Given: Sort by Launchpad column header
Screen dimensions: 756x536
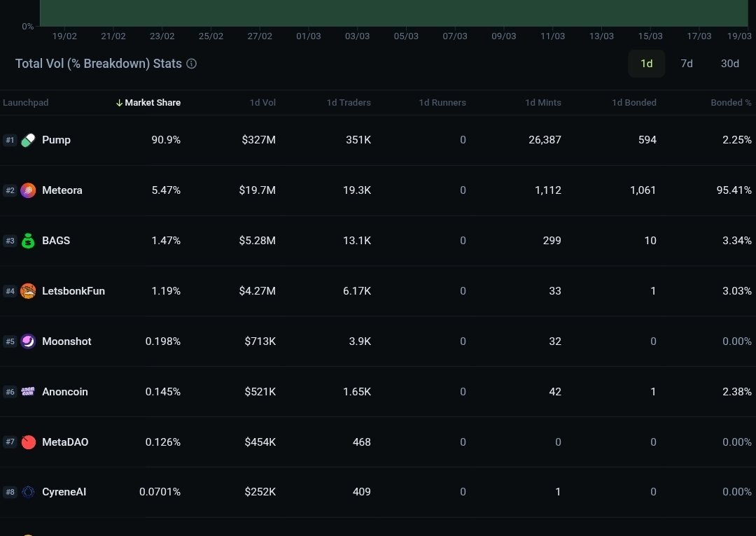Looking at the screenshot, I should (x=26, y=103).
